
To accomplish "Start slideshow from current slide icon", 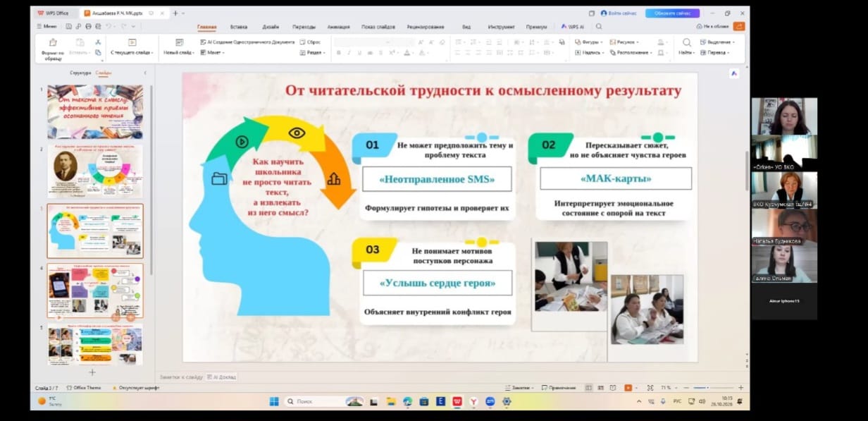I will pyautogui.click(x=131, y=42).
